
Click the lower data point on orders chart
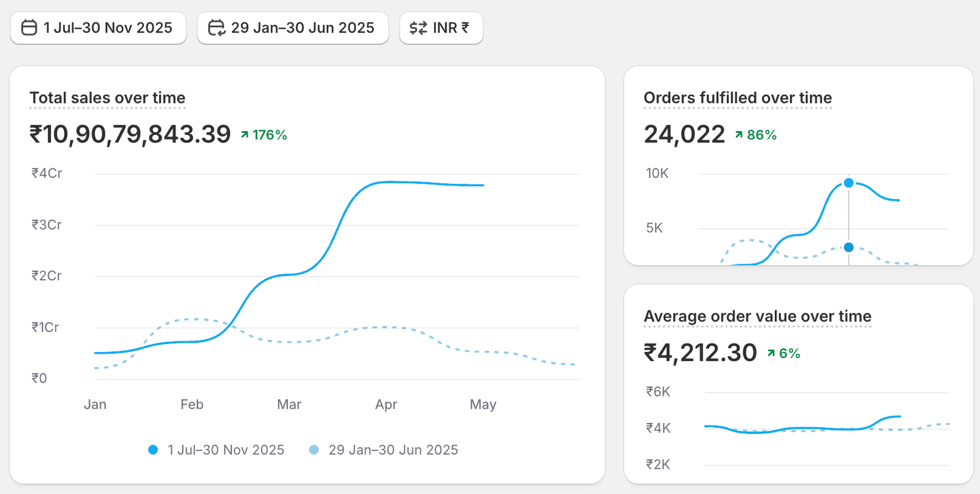click(x=848, y=247)
